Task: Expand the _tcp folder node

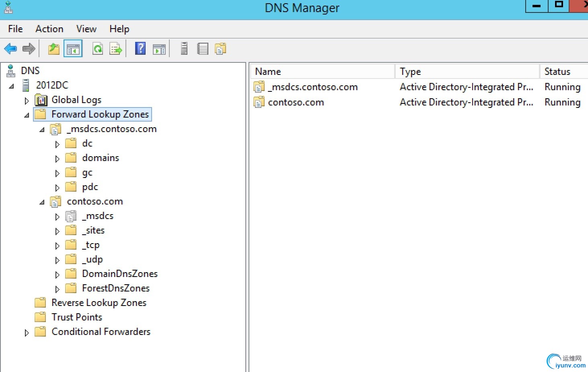Action: 57,246
